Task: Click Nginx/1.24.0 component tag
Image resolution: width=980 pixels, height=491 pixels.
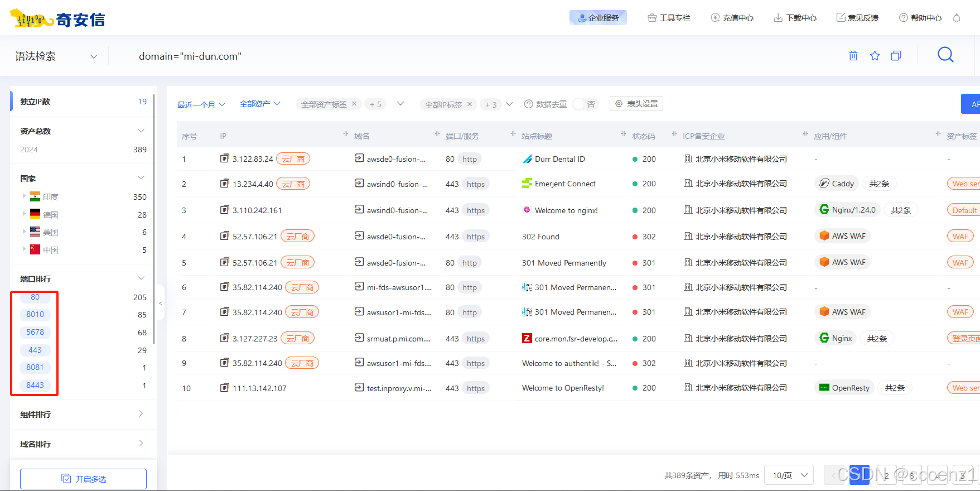Action: pyautogui.click(x=848, y=210)
